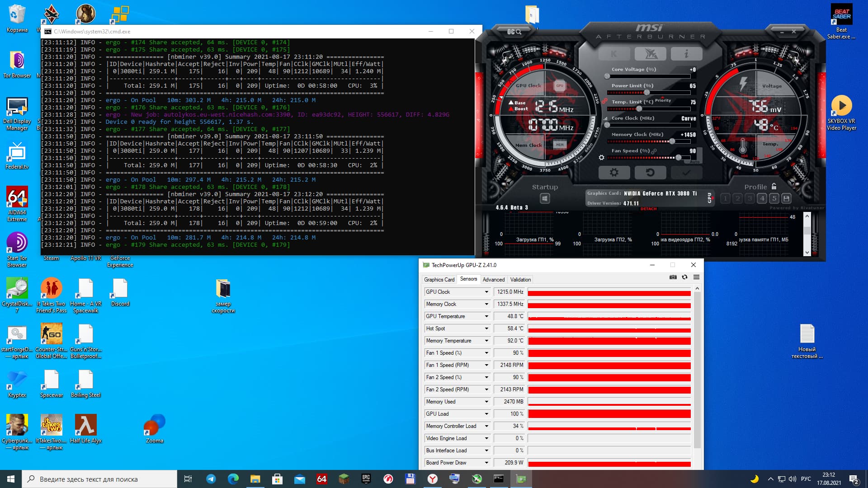Open the Advanced tab in GPU-Z
This screenshot has width=868, height=488.
494,280
